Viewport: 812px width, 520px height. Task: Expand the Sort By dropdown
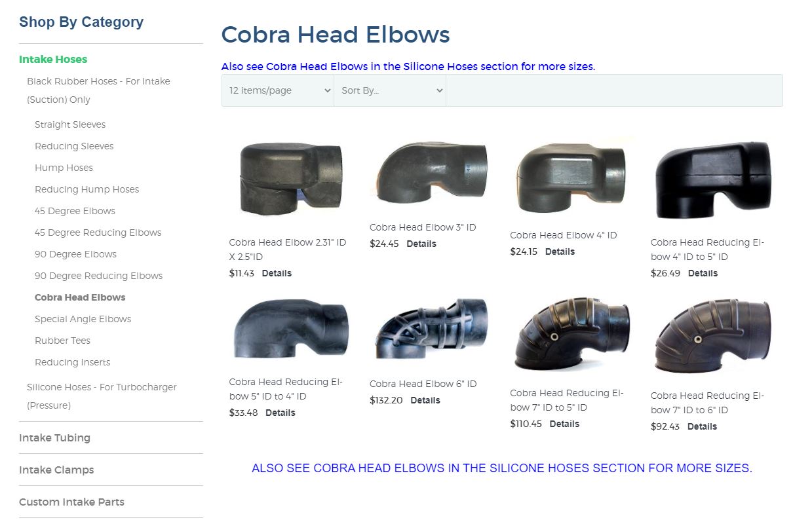coord(390,90)
